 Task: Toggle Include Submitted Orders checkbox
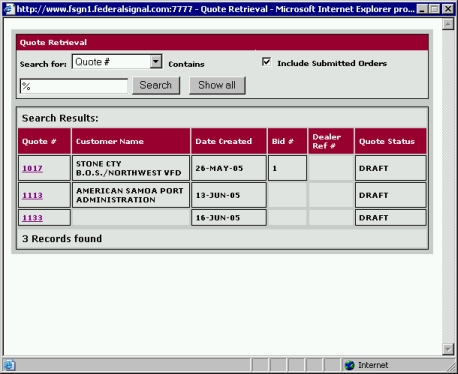[x=266, y=62]
